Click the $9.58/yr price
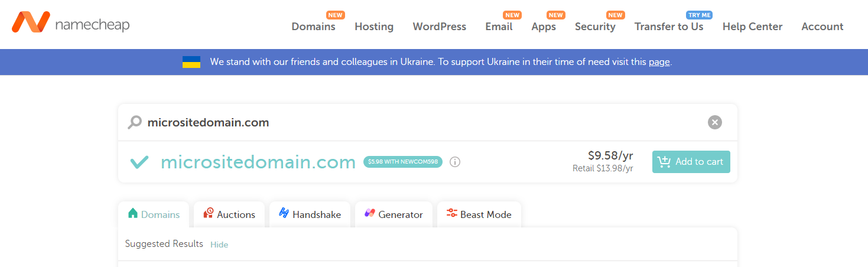Viewport: 868px width, 267px height. pos(610,155)
